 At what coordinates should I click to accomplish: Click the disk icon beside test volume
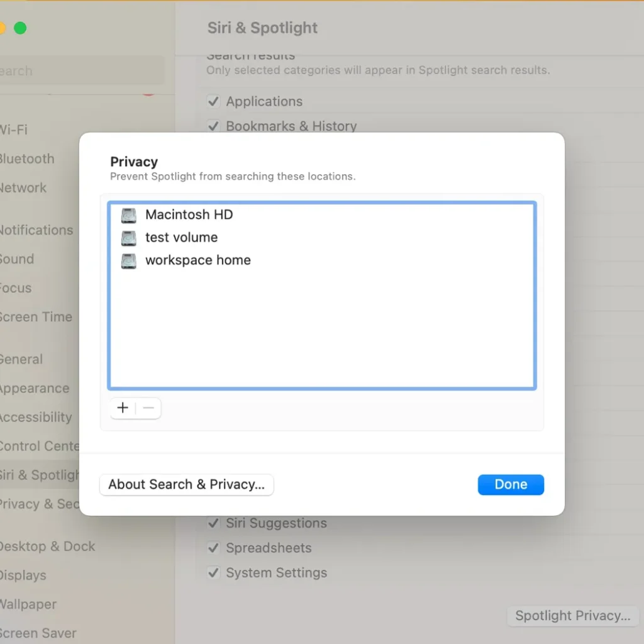click(128, 237)
